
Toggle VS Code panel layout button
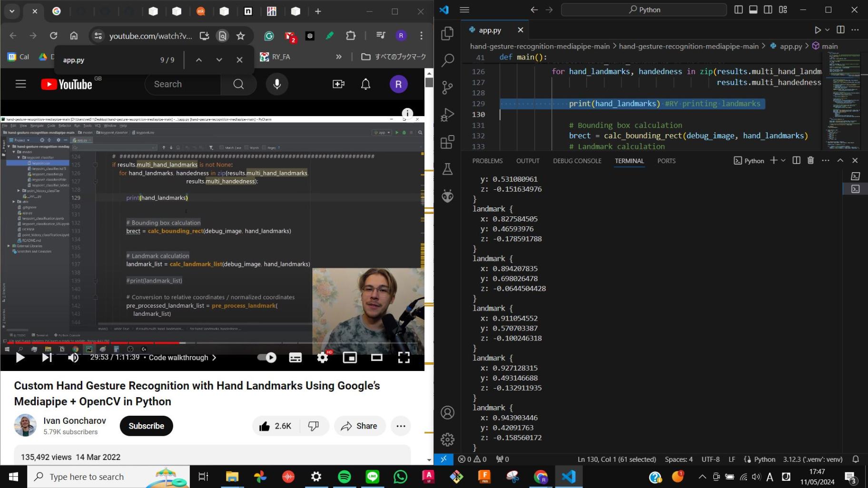coord(753,10)
